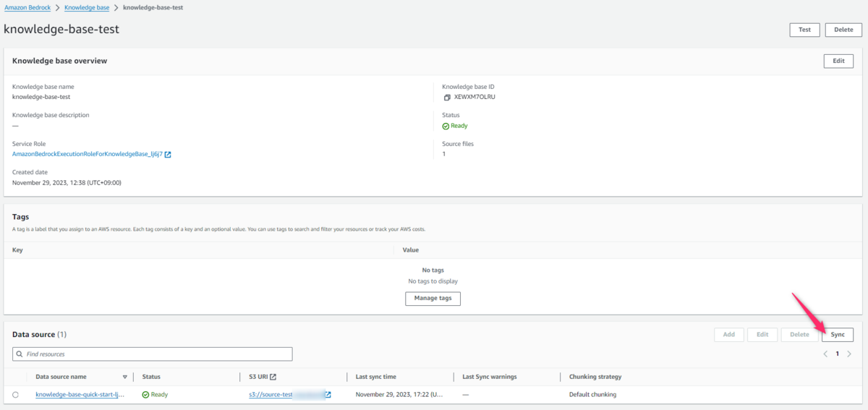Go to next page arrow in Data source
This screenshot has width=868, height=410.
point(849,354)
